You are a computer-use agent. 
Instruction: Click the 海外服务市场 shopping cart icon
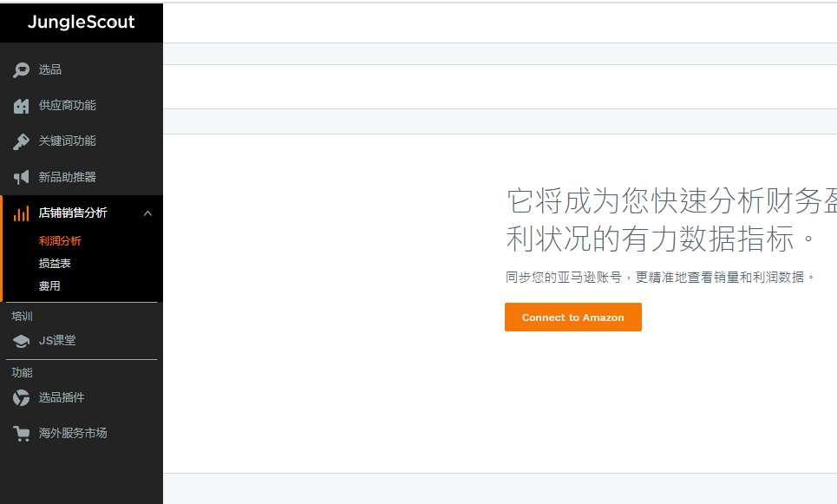click(x=22, y=434)
